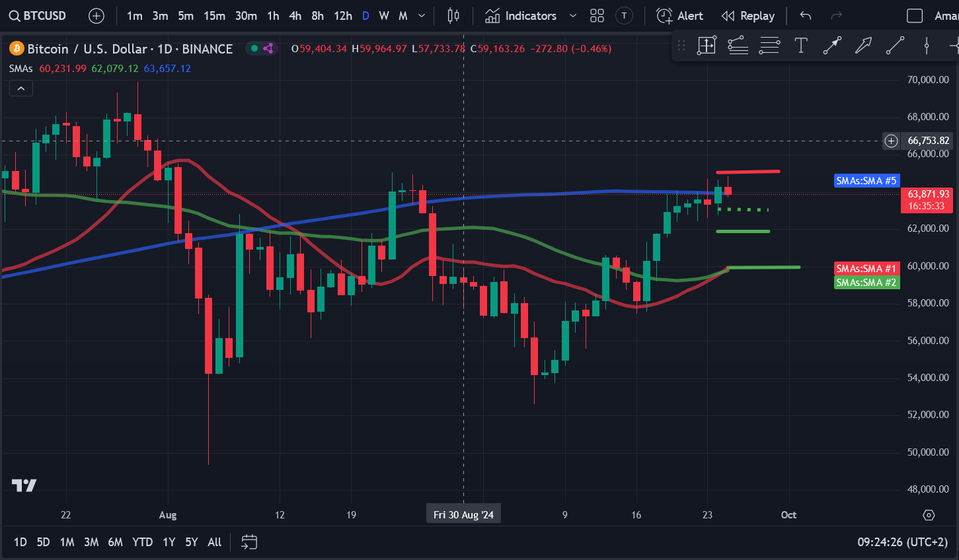Select the trend line with endpoints tool
959x560 pixels.
832,46
